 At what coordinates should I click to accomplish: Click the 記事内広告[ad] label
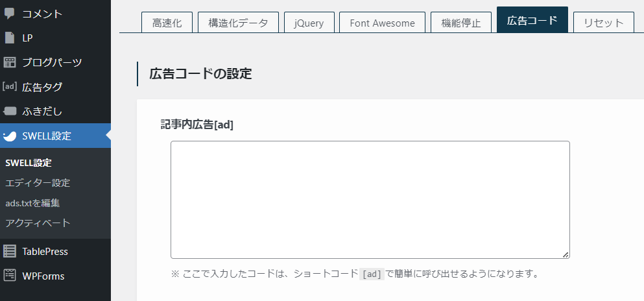click(197, 125)
